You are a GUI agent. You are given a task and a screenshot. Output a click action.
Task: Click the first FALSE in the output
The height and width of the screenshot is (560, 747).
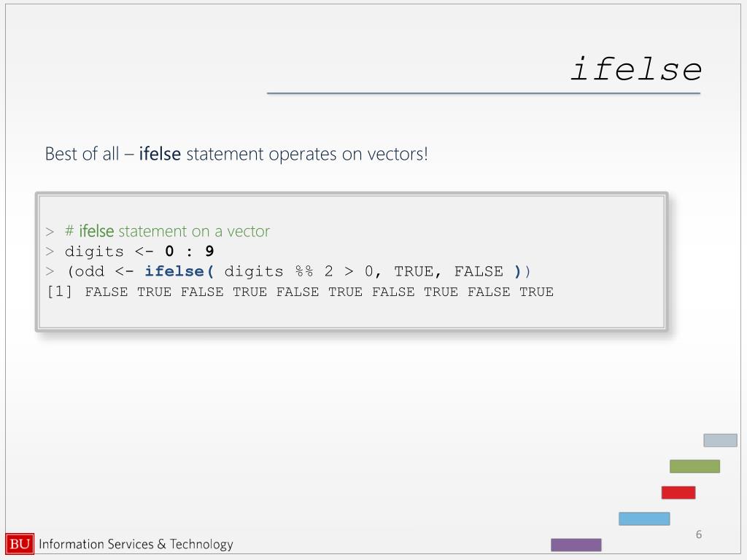(x=107, y=292)
